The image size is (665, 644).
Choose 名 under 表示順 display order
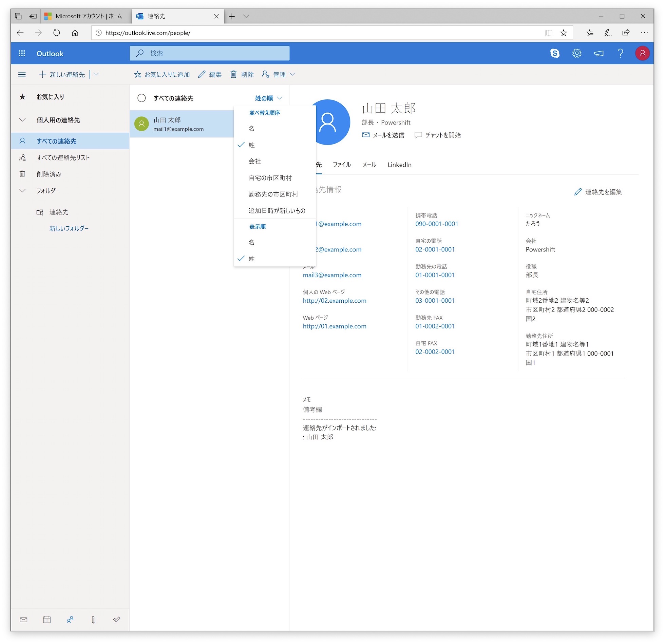click(251, 242)
